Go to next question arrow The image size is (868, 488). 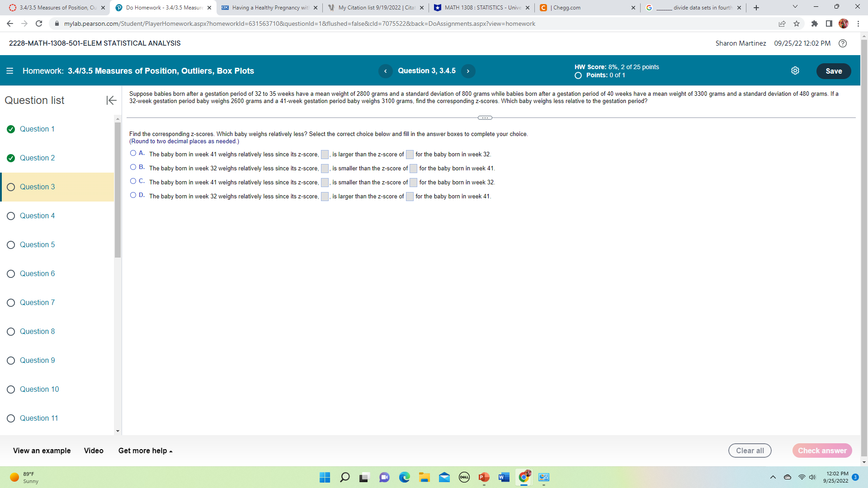tap(468, 71)
